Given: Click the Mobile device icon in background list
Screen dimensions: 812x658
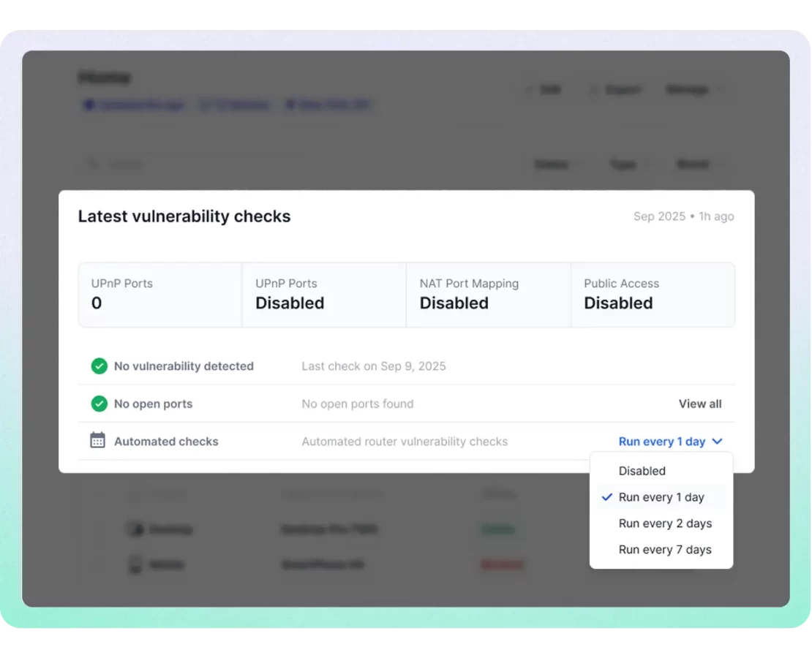Looking at the screenshot, I should 135,564.
